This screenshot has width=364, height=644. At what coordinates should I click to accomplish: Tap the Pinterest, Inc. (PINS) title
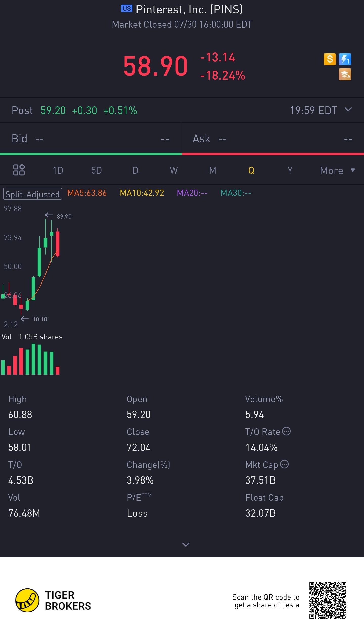(x=189, y=9)
